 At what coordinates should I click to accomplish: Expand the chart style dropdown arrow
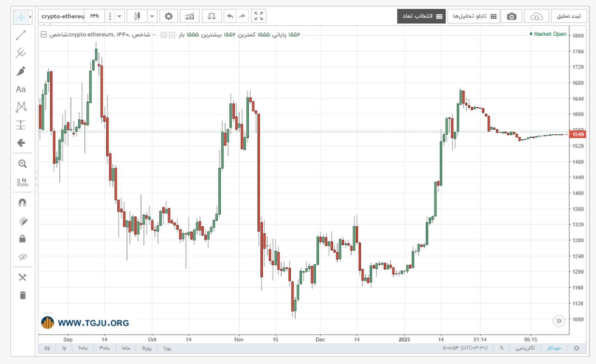pyautogui.click(x=152, y=16)
